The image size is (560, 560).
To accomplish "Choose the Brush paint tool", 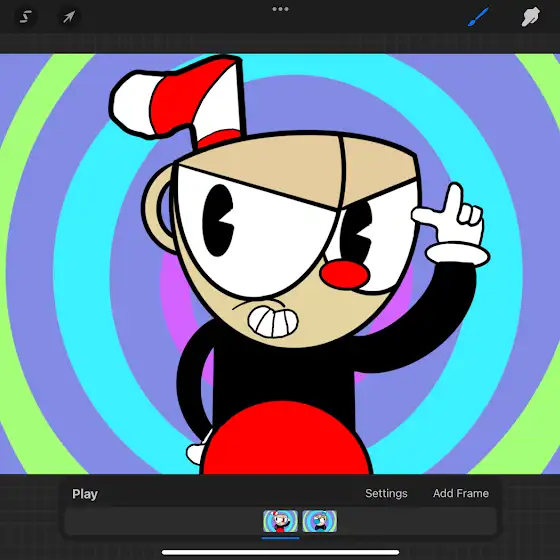I will click(x=478, y=16).
